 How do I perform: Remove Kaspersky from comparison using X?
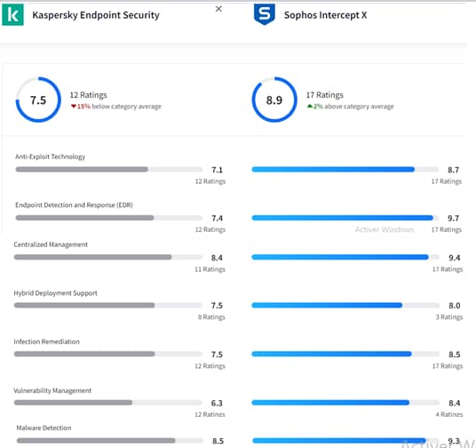click(x=218, y=9)
